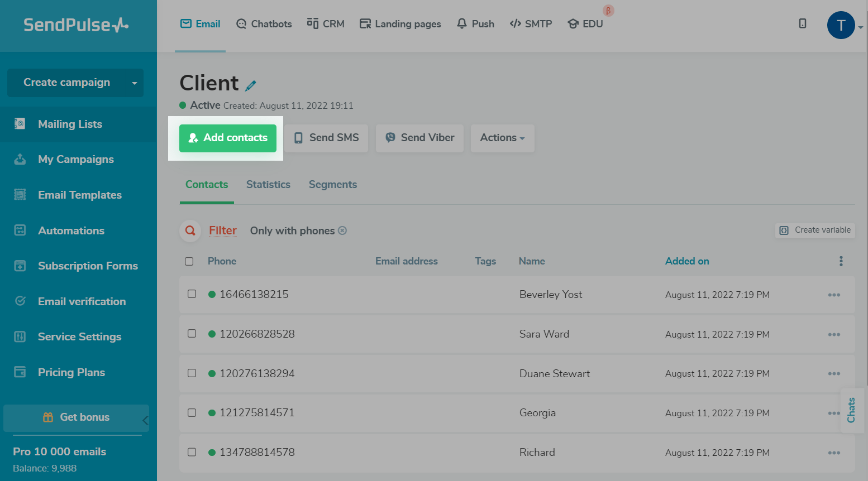Sort contacts by Added on column
This screenshot has width=868, height=481.
pyautogui.click(x=686, y=261)
